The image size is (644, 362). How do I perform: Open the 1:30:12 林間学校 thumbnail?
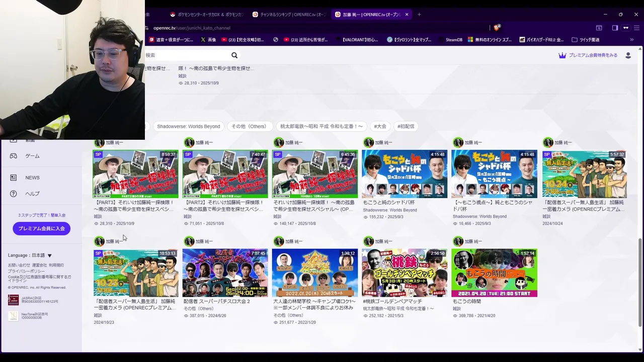click(315, 273)
